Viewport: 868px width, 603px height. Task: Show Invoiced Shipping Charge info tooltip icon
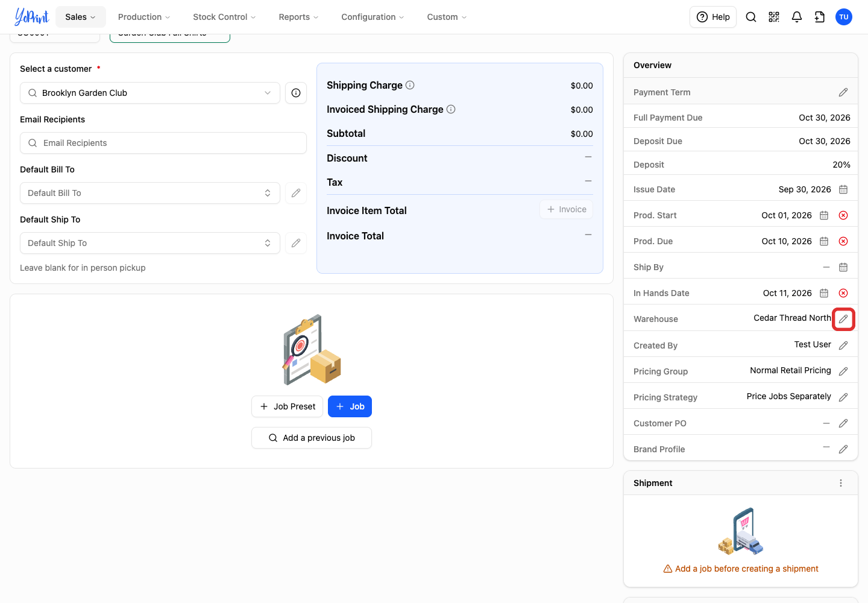451,109
